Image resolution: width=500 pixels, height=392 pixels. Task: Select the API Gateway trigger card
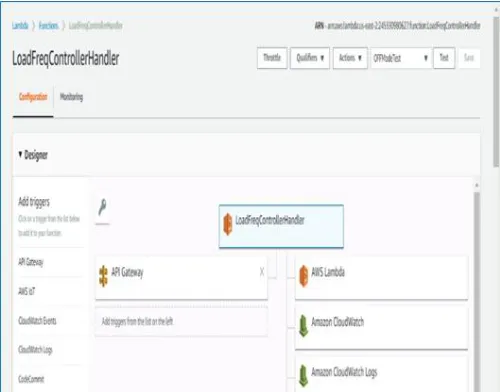tap(181, 278)
